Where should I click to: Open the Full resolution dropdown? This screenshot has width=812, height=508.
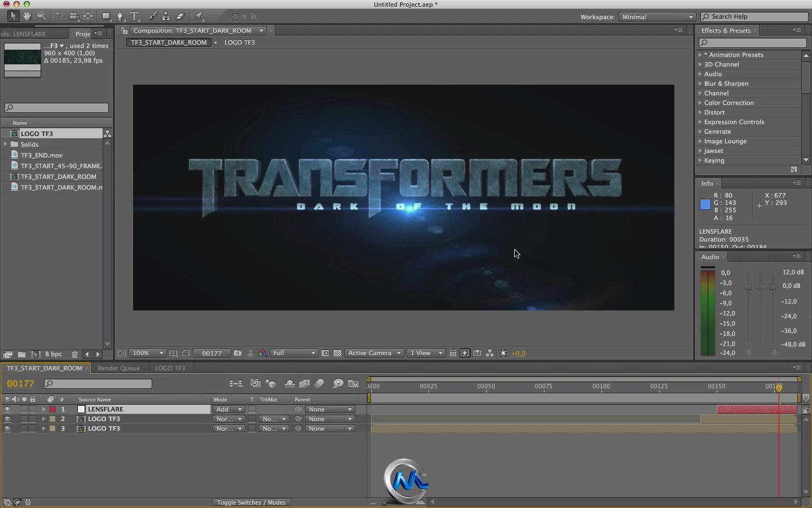tap(294, 353)
